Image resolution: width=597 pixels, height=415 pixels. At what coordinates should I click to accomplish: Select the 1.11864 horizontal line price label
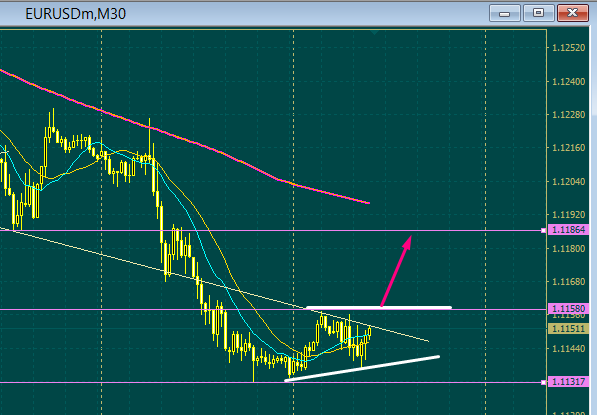pyautogui.click(x=568, y=230)
